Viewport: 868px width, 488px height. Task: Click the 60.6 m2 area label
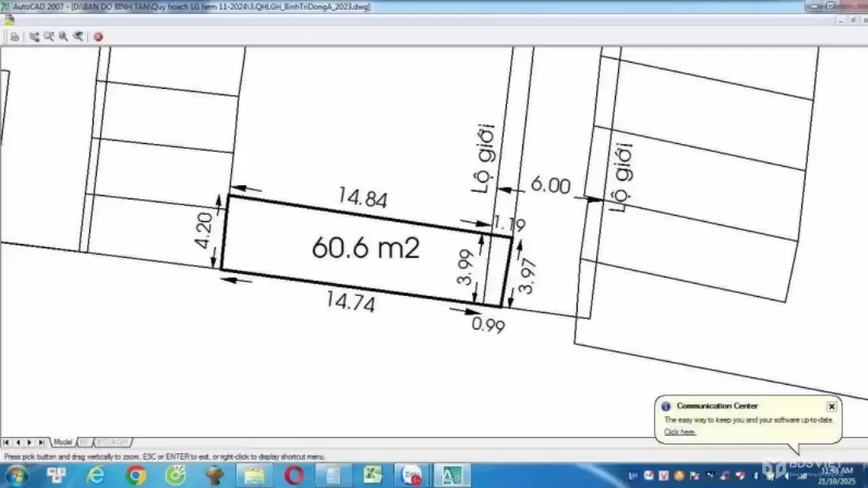point(365,248)
